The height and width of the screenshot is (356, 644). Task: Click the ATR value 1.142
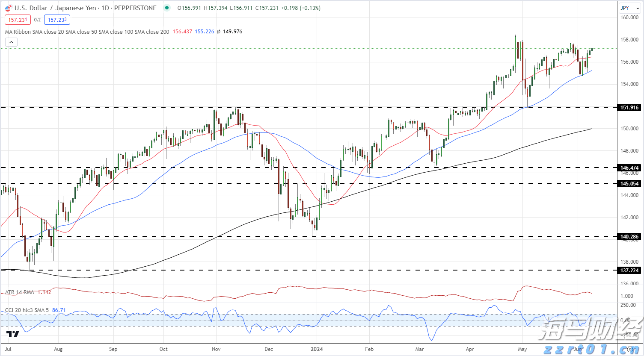pos(44,292)
